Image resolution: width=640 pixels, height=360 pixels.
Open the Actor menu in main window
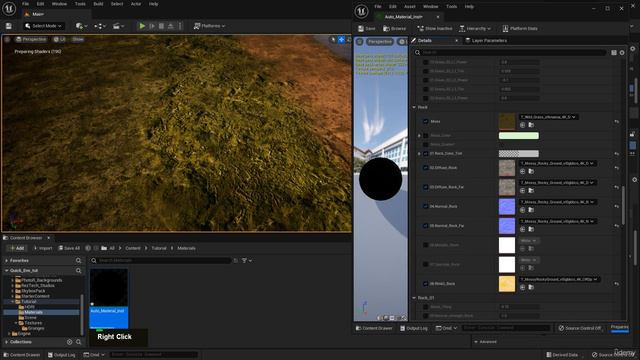coord(136,4)
